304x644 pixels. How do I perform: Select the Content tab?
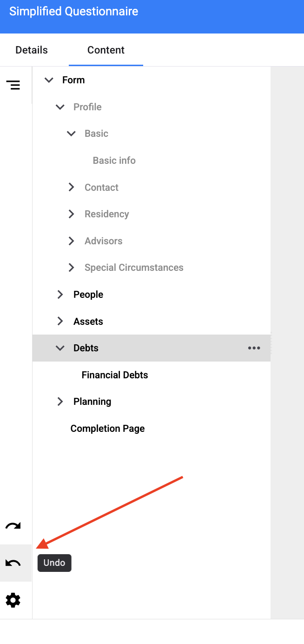point(106,50)
